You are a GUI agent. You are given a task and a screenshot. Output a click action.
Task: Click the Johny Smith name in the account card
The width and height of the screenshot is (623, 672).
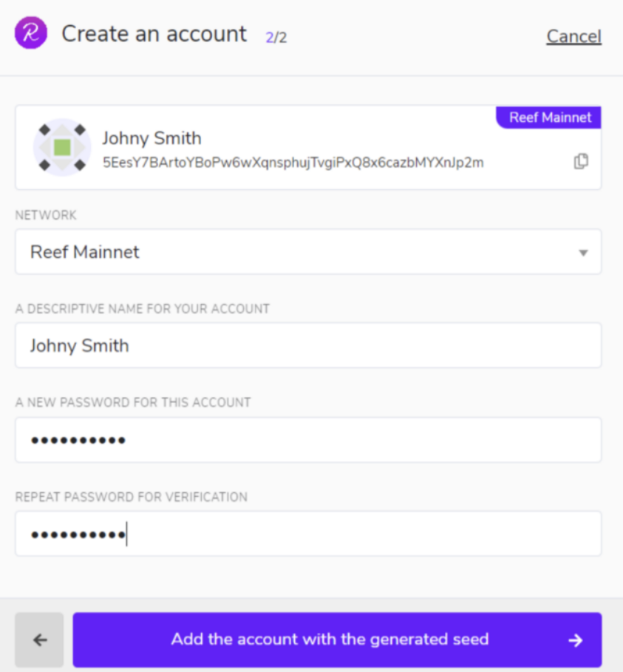pyautogui.click(x=152, y=138)
